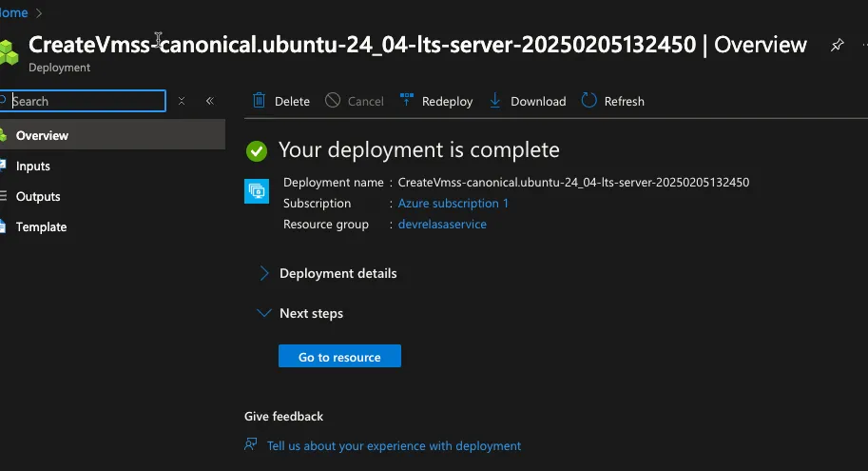Viewport: 868px width, 471px height.
Task: Open the Azure subscription 1 link
Action: [x=453, y=203]
